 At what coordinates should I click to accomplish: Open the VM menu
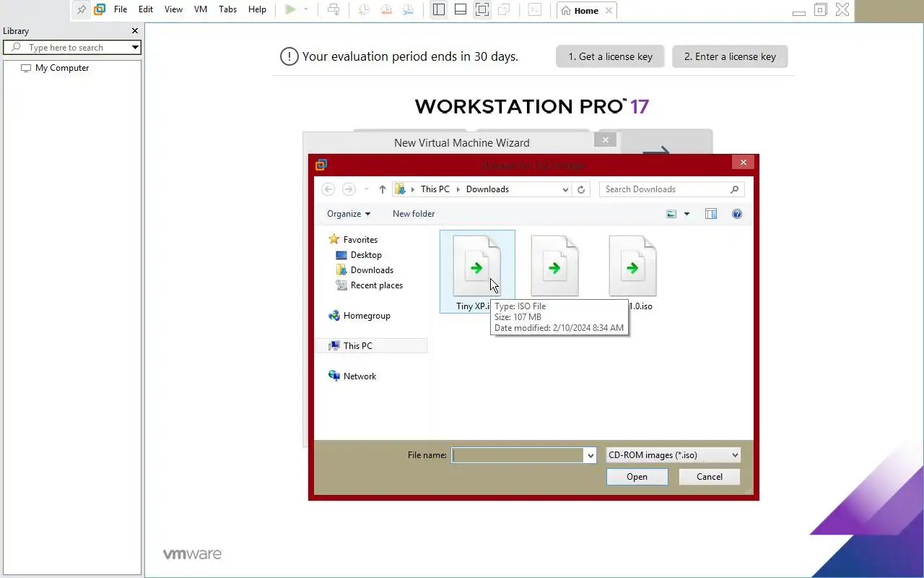point(201,10)
